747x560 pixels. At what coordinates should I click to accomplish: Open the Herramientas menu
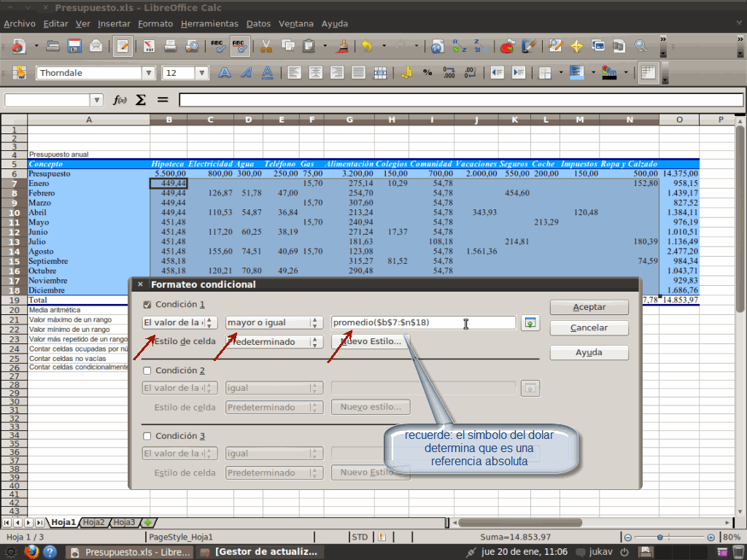209,24
